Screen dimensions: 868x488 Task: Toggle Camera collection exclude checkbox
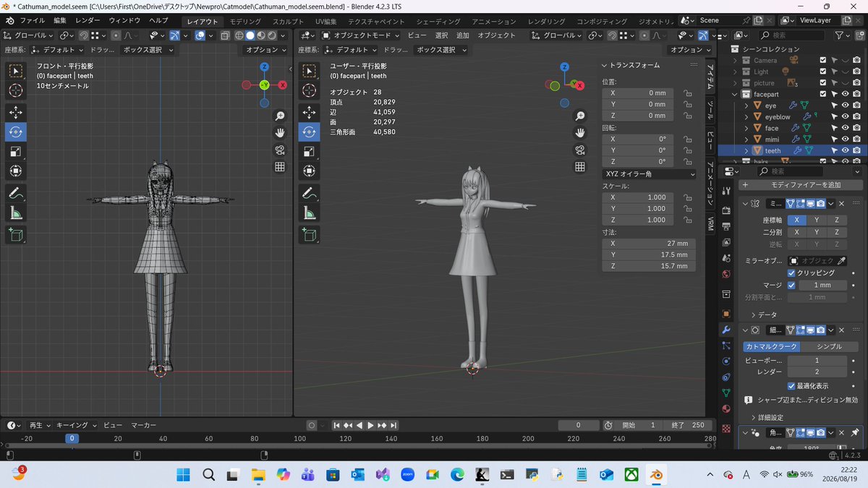coord(822,61)
